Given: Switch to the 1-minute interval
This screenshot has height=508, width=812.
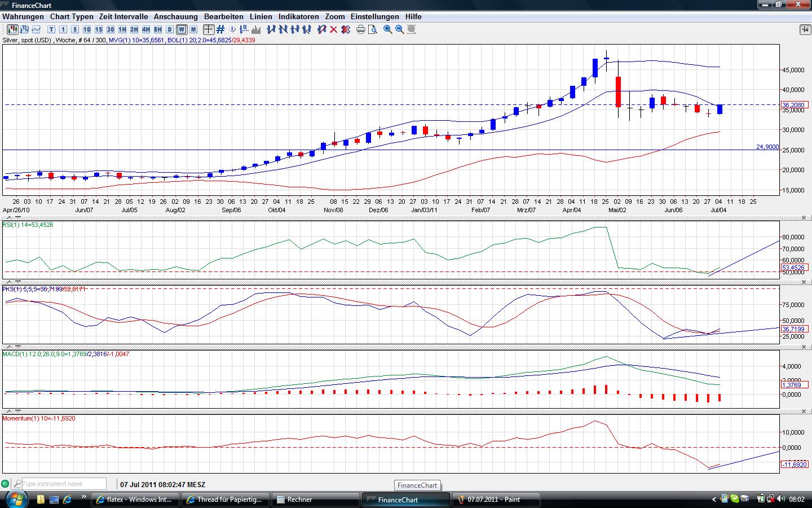Looking at the screenshot, I should [x=63, y=29].
